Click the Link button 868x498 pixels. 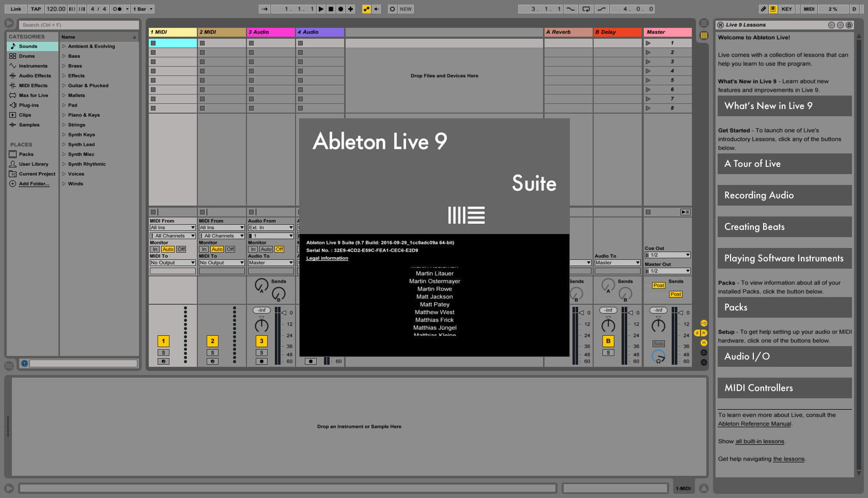tap(16, 9)
